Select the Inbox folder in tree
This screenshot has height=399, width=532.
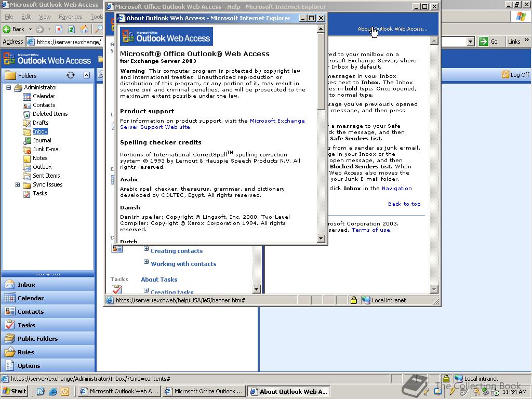pyautogui.click(x=40, y=131)
